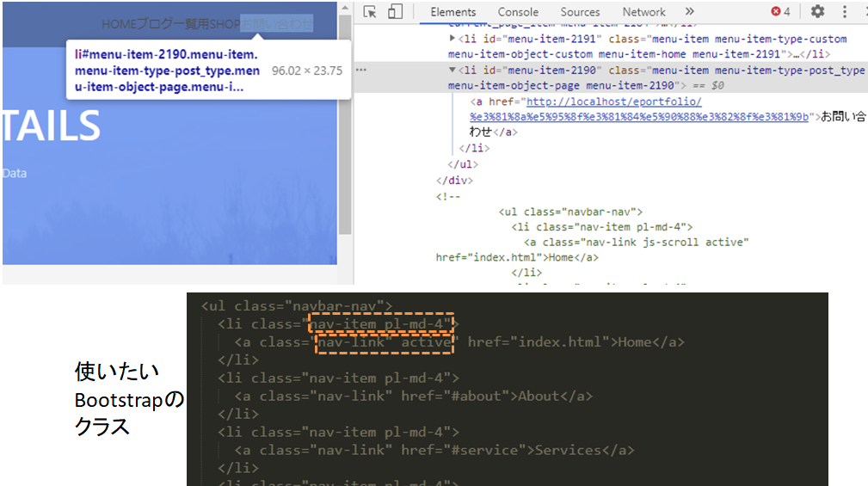The image size is (868, 486).
Task: Click the red error count badge
Action: pyautogui.click(x=780, y=12)
